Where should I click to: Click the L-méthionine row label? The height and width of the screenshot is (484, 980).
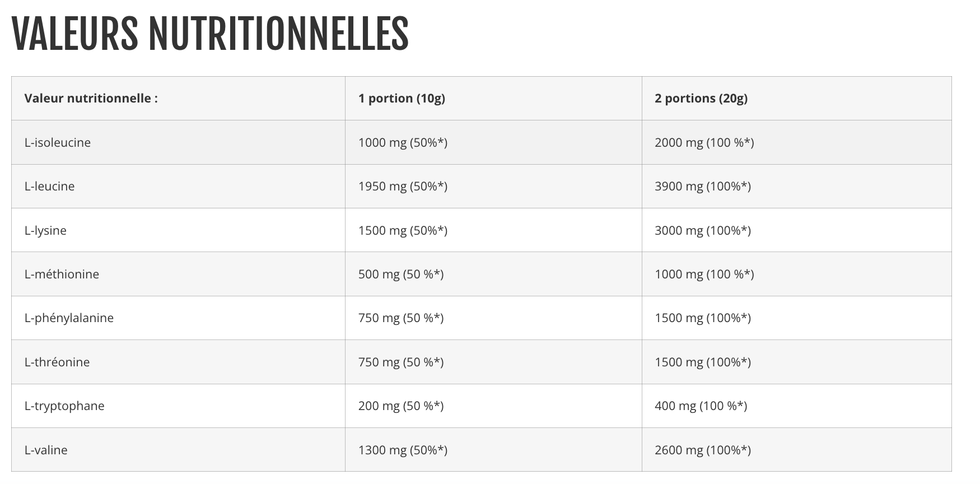(x=62, y=274)
